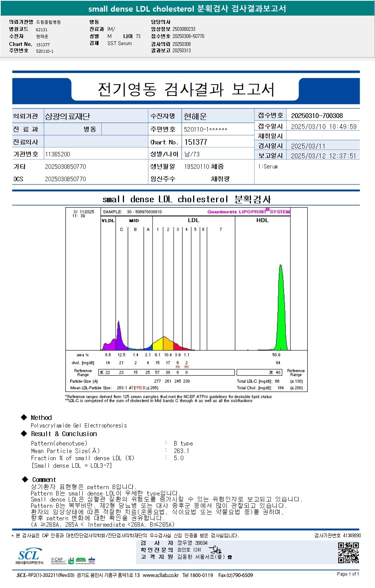Image resolution: width=375 pixels, height=588 pixels.
Task: Click the purple MID C peak
Action: tap(119, 336)
